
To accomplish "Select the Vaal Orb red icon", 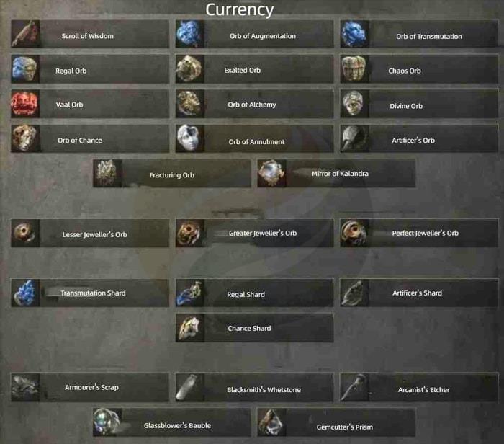I will tap(25, 104).
